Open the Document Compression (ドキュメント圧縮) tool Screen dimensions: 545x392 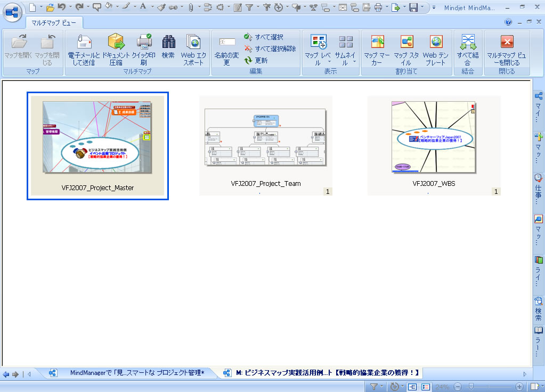point(116,43)
